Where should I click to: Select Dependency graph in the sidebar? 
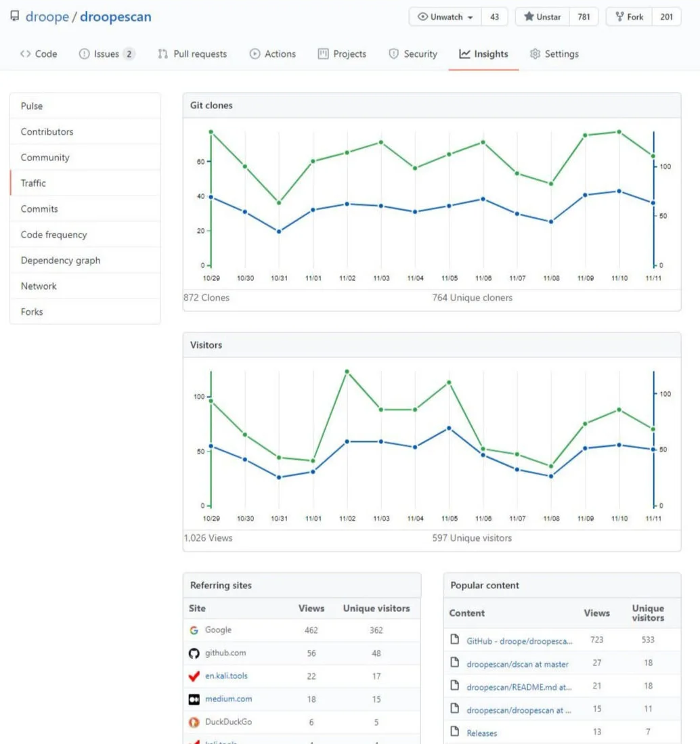click(x=85, y=260)
